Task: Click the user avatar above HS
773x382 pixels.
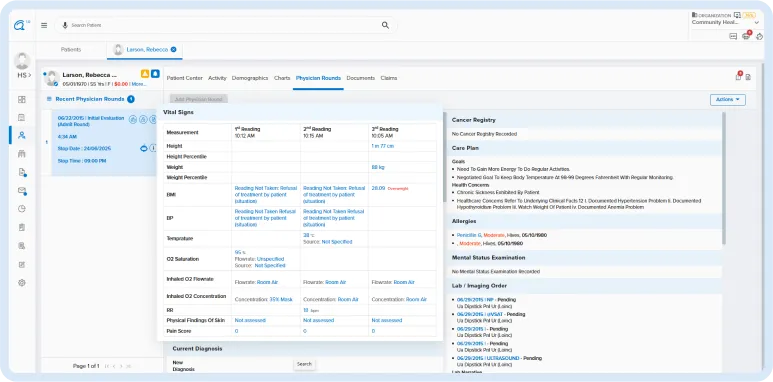Action: pyautogui.click(x=22, y=61)
